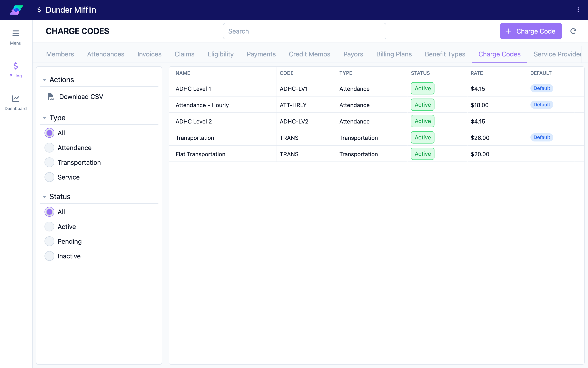Select Status filter Inactive

click(49, 256)
